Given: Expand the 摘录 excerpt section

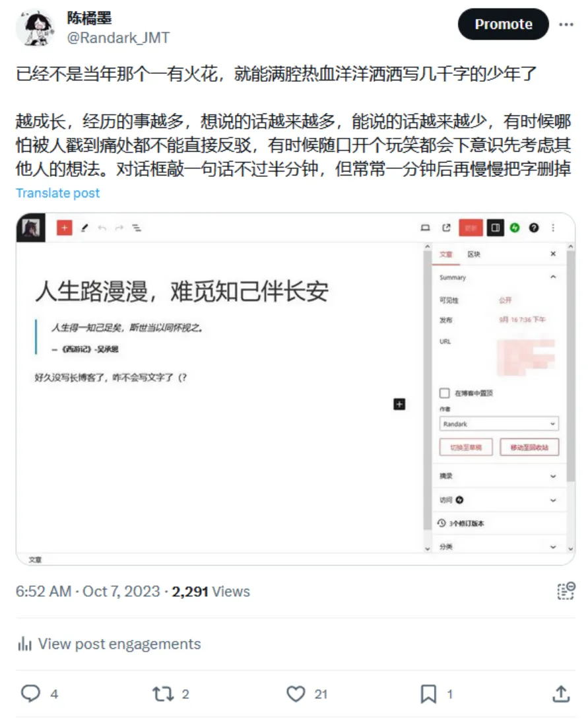Looking at the screenshot, I should [499, 476].
